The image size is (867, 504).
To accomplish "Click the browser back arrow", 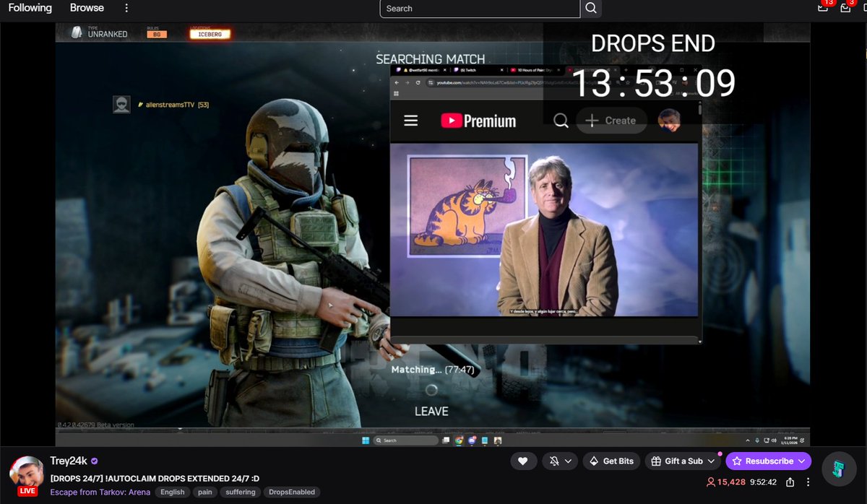I will [397, 83].
